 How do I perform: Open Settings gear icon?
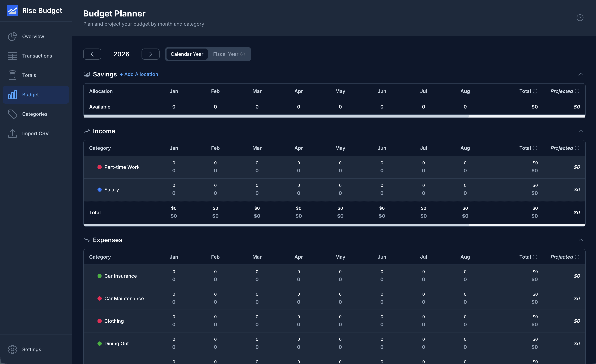12,349
